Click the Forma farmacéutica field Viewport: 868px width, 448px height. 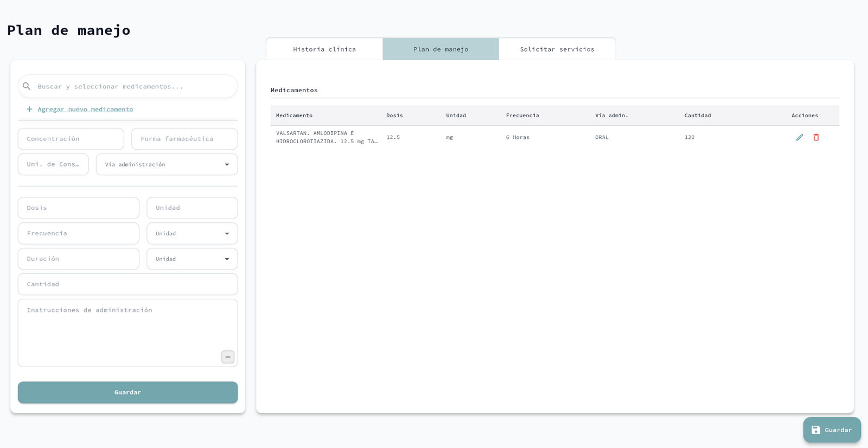184,139
